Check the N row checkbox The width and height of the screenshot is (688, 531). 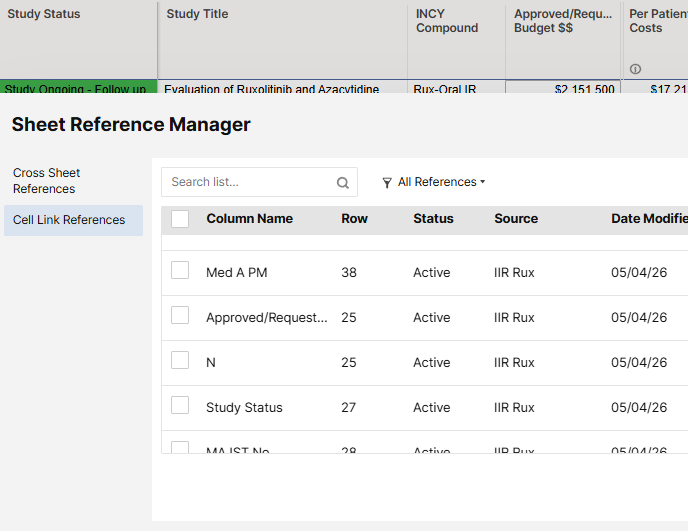pos(180,360)
